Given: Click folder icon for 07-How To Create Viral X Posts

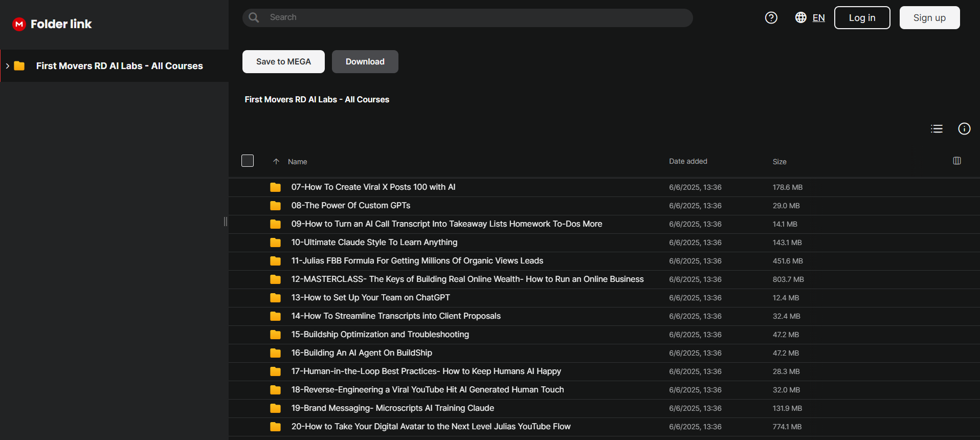Looking at the screenshot, I should coord(275,187).
